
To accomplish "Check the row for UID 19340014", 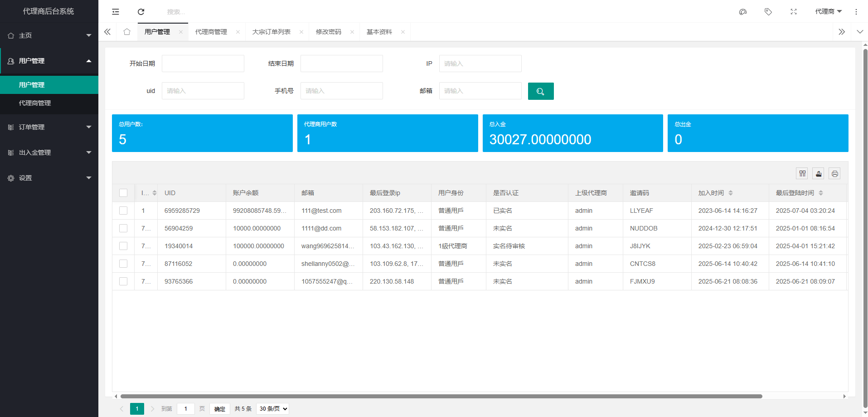I will pos(123,246).
